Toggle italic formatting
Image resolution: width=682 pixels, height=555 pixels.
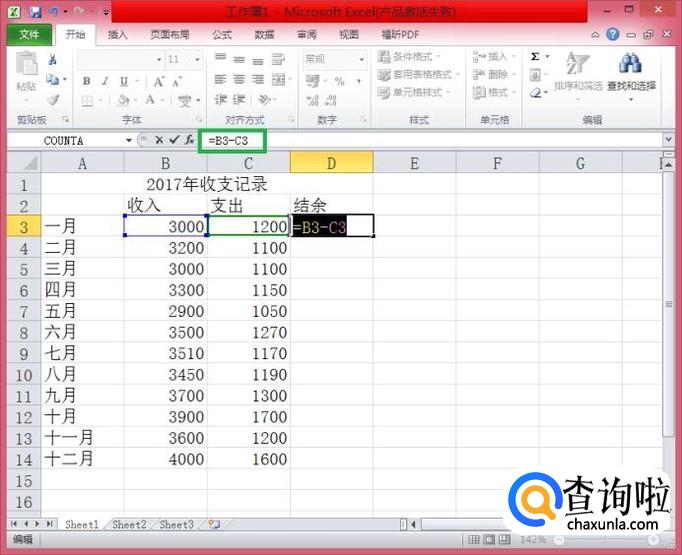tap(105, 81)
